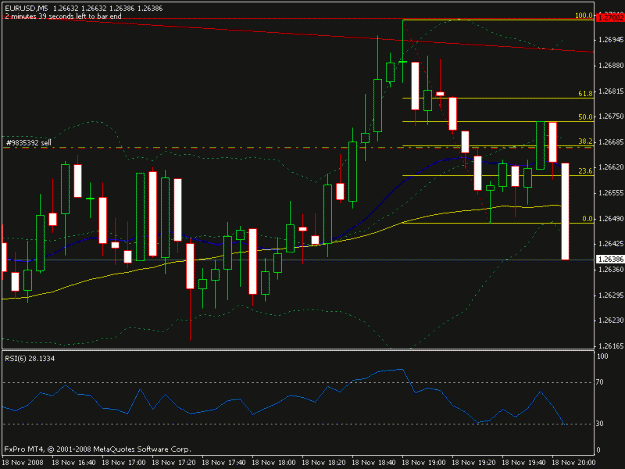The width and height of the screenshot is (625, 469).
Task: Click the 18 Nov 17:00 time label
Action: pyautogui.click(x=124, y=463)
